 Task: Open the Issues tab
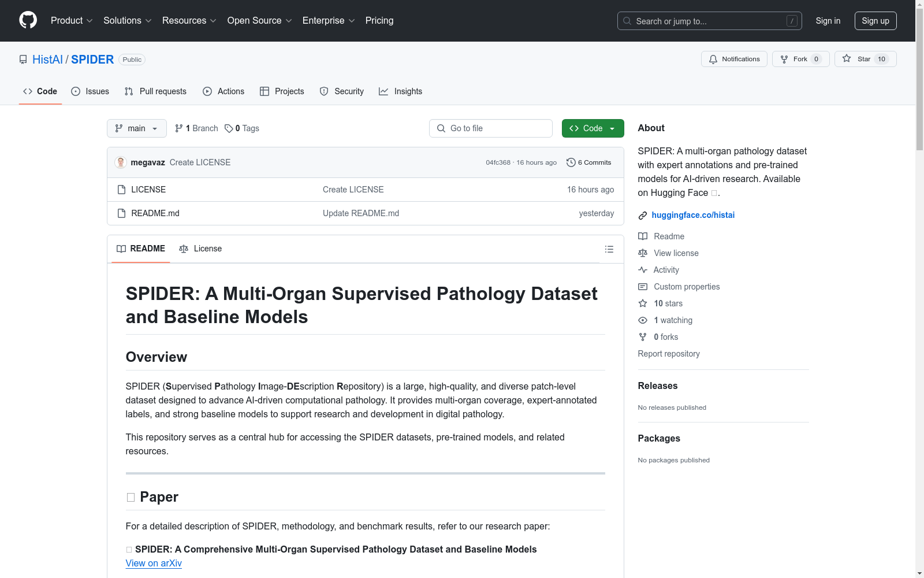coord(90,91)
